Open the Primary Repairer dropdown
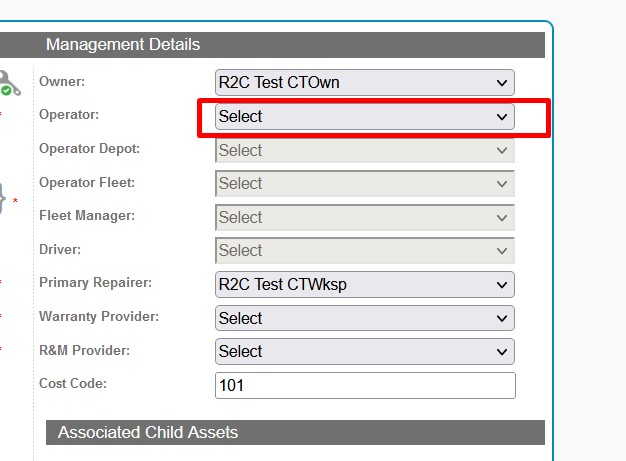This screenshot has width=626, height=461. [x=365, y=285]
